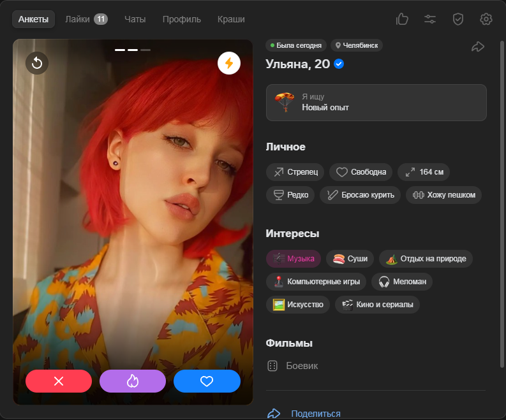Open the thumbs-up likes icon in header
506x420 pixels.
(402, 19)
